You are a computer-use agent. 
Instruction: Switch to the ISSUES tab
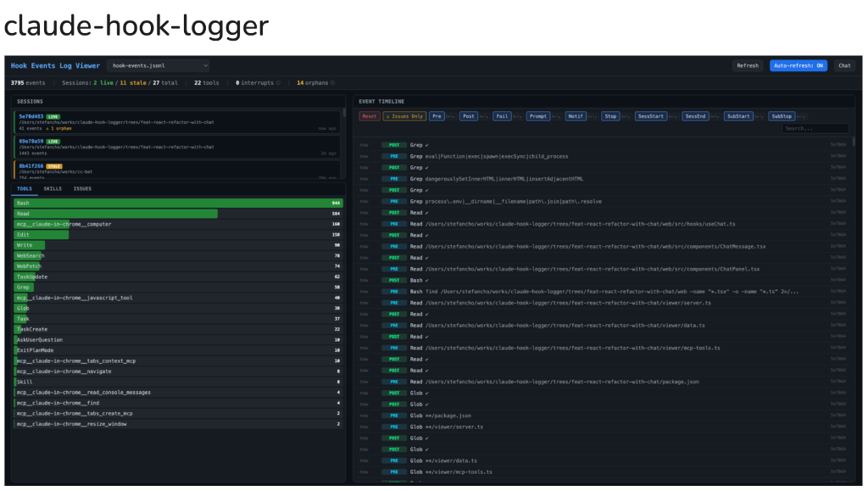pyautogui.click(x=82, y=189)
